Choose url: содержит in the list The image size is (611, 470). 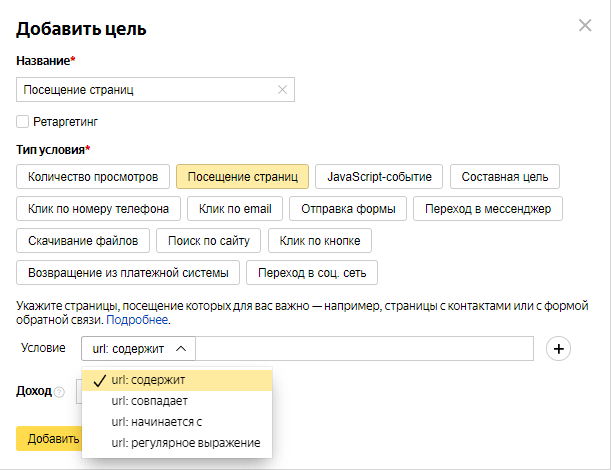pyautogui.click(x=177, y=380)
